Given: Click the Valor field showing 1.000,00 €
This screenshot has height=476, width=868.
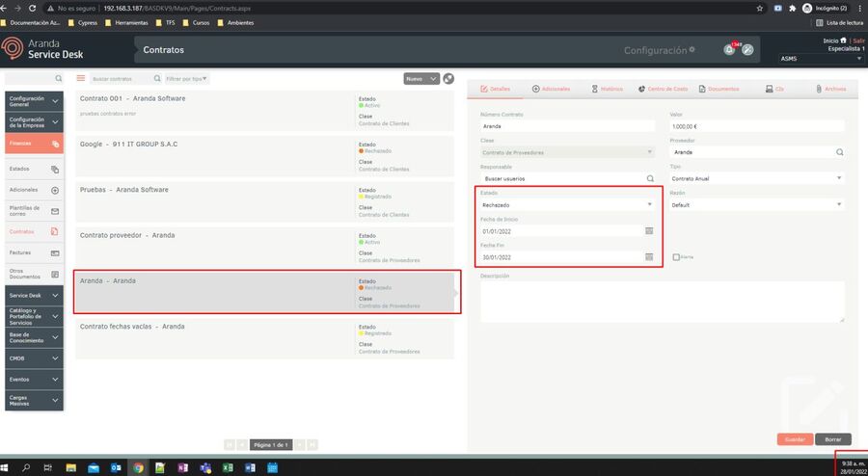Looking at the screenshot, I should click(757, 126).
